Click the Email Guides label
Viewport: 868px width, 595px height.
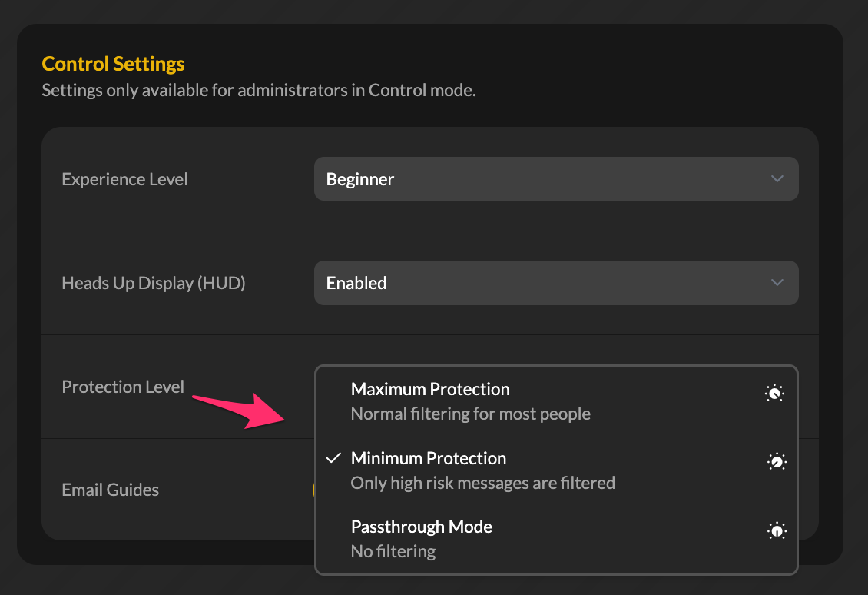click(110, 490)
